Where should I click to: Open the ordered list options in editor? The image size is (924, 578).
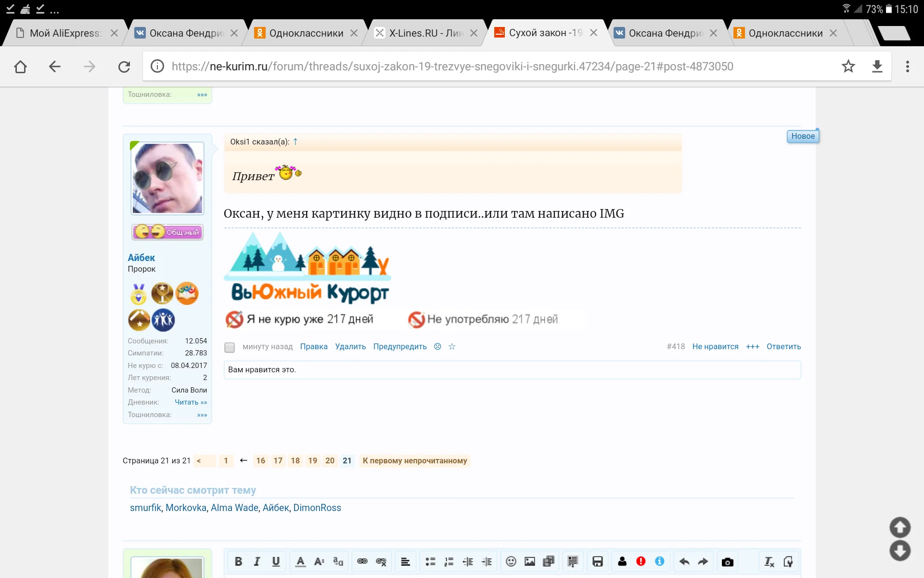(x=449, y=561)
